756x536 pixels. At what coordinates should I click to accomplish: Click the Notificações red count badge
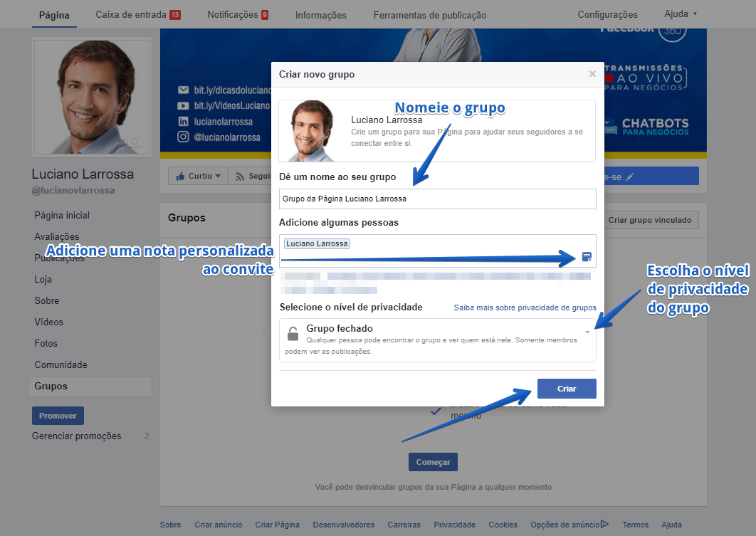265,15
